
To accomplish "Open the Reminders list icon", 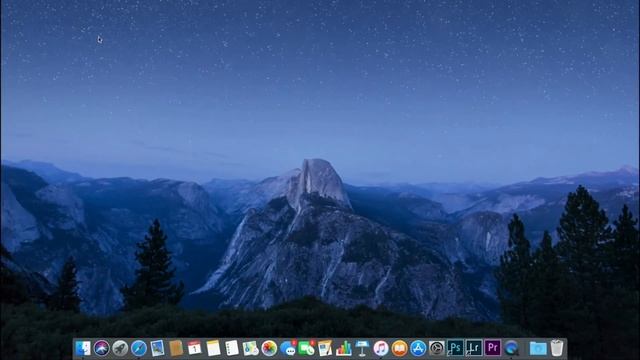I will 232,348.
